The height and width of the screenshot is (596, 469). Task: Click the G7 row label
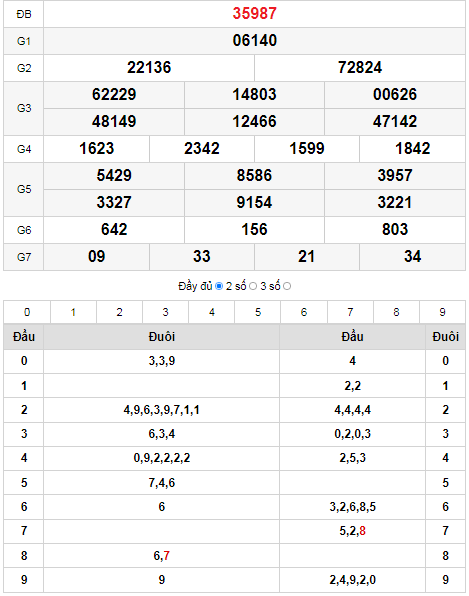coord(24,257)
